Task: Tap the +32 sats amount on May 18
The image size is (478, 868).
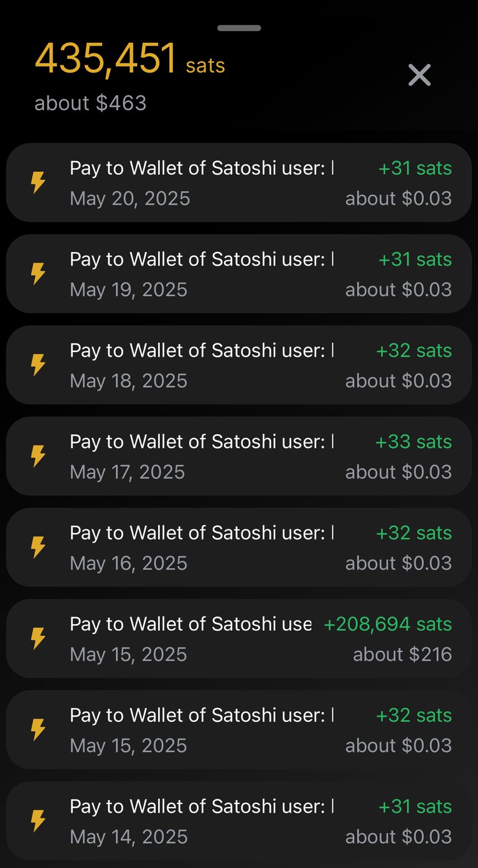Action: (x=414, y=350)
